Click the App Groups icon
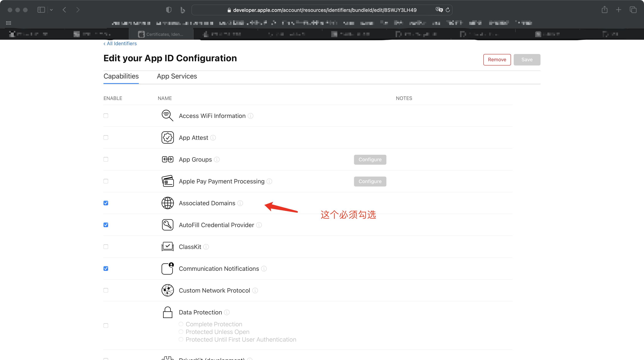Image resolution: width=644 pixels, height=360 pixels. [x=168, y=159]
